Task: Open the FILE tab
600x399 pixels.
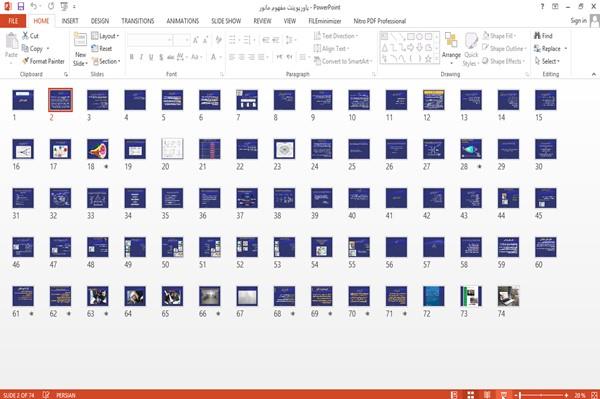Action: tap(13, 21)
